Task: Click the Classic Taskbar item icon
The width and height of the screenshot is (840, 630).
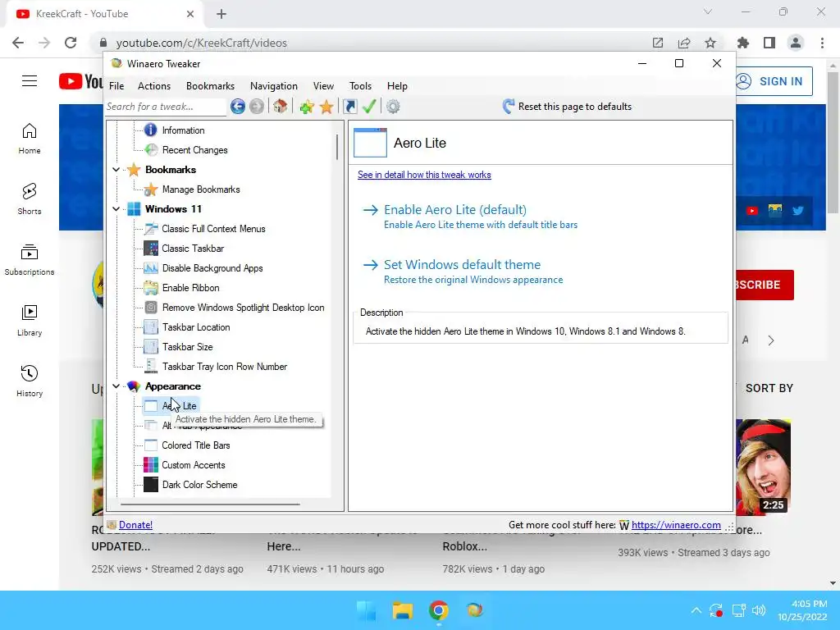Action: click(x=151, y=248)
